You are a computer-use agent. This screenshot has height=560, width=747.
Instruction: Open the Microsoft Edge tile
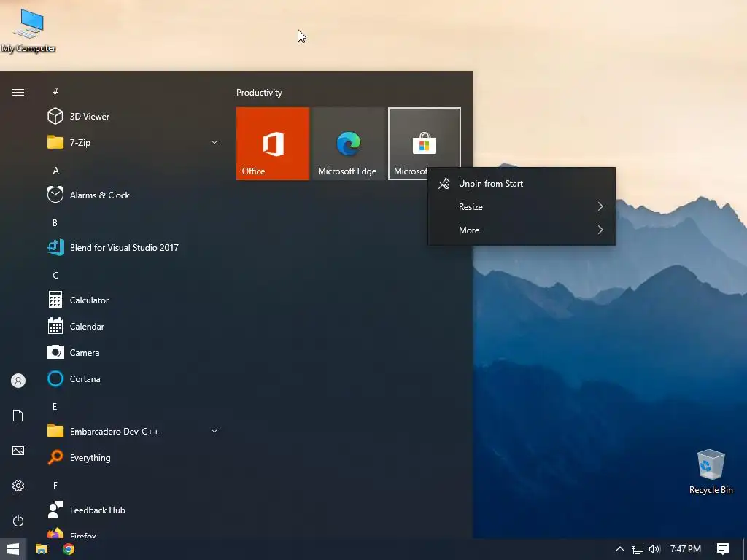(x=348, y=144)
